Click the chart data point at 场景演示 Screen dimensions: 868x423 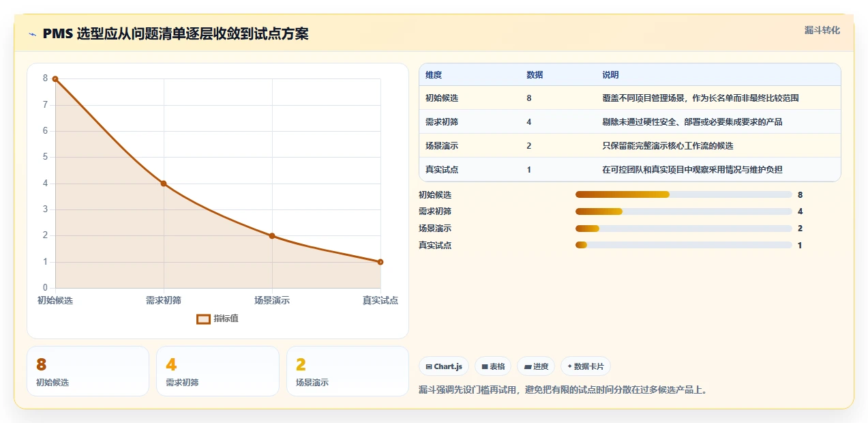coord(272,236)
